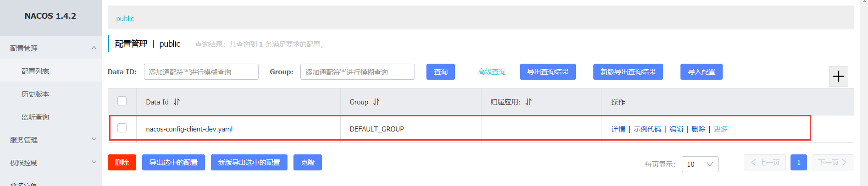Sort by Data Id column arrows
Image resolution: width=868 pixels, height=186 pixels.
[x=177, y=102]
